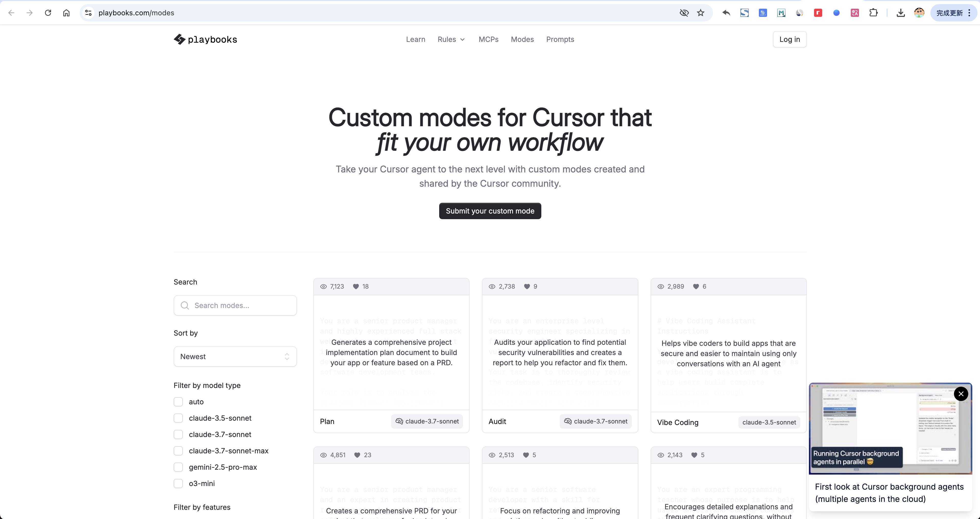Click the heart icon on the 2,143 views card
Image resolution: width=980 pixels, height=519 pixels.
pos(694,455)
